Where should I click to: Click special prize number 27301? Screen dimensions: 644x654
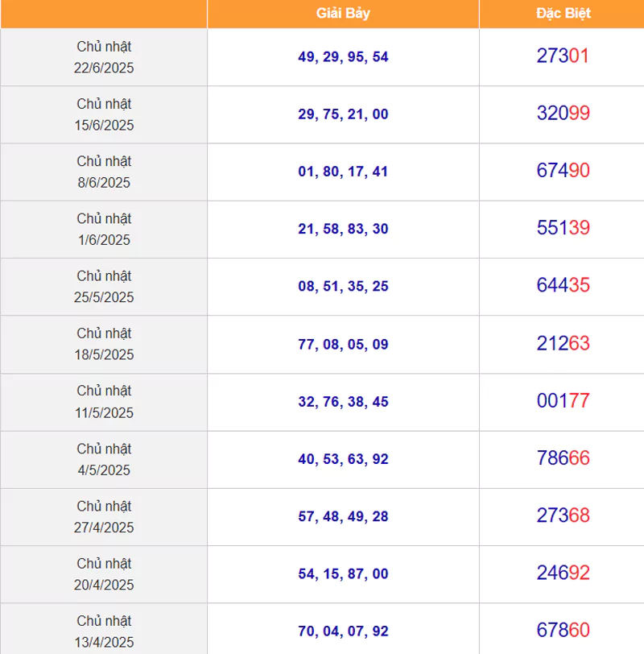(x=563, y=56)
